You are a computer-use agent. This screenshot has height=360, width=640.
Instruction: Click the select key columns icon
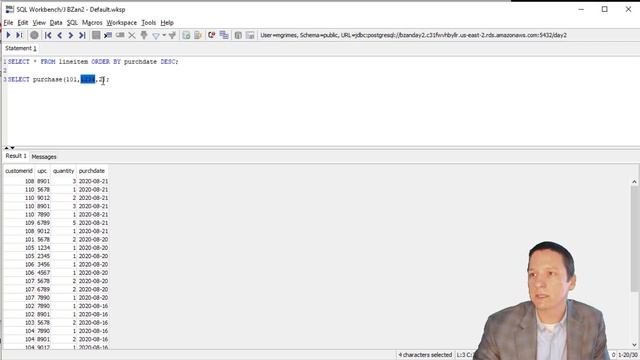(x=144, y=36)
